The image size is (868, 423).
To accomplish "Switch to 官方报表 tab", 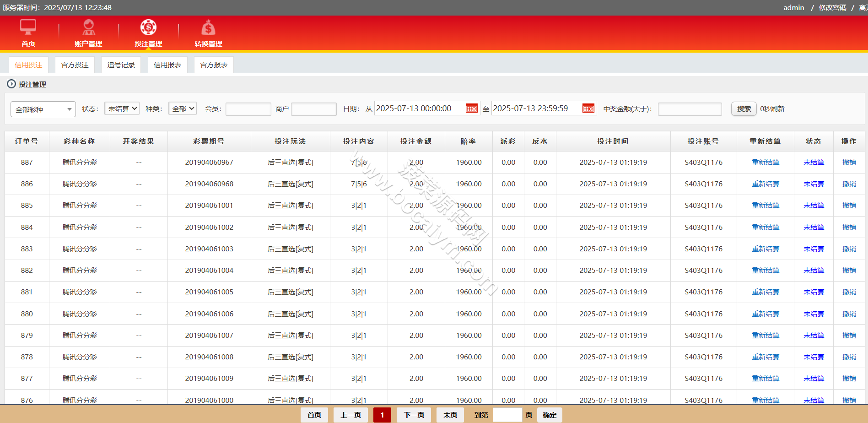I will [x=214, y=65].
